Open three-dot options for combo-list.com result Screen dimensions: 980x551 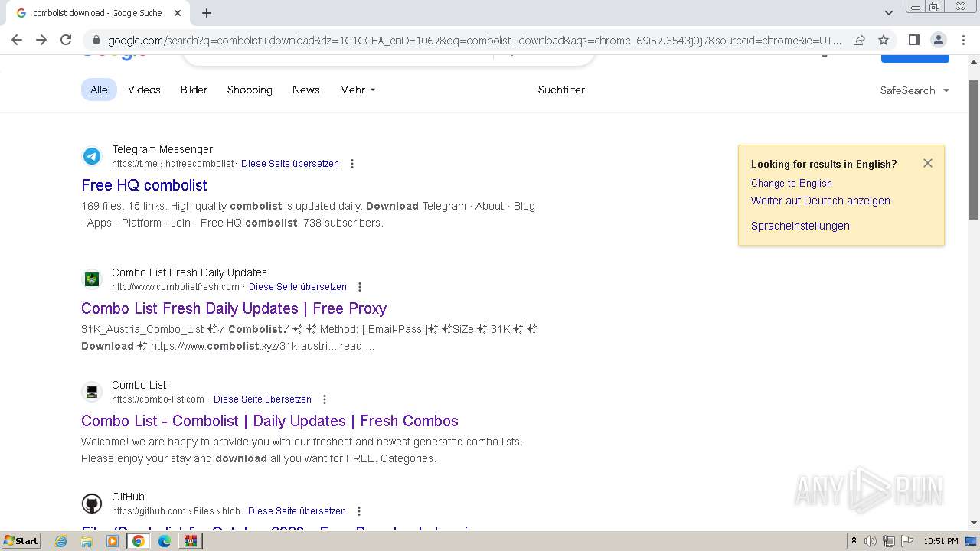tap(325, 399)
